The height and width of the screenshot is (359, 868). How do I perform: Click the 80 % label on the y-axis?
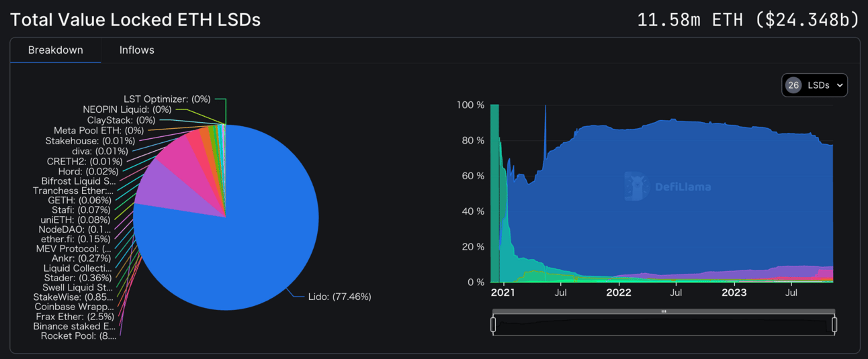click(473, 141)
